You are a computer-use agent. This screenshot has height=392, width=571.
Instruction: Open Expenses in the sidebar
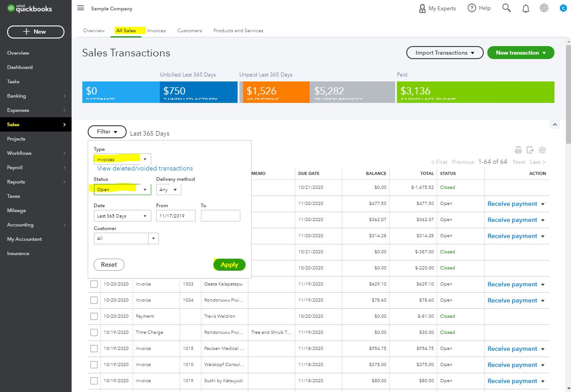(x=36, y=110)
